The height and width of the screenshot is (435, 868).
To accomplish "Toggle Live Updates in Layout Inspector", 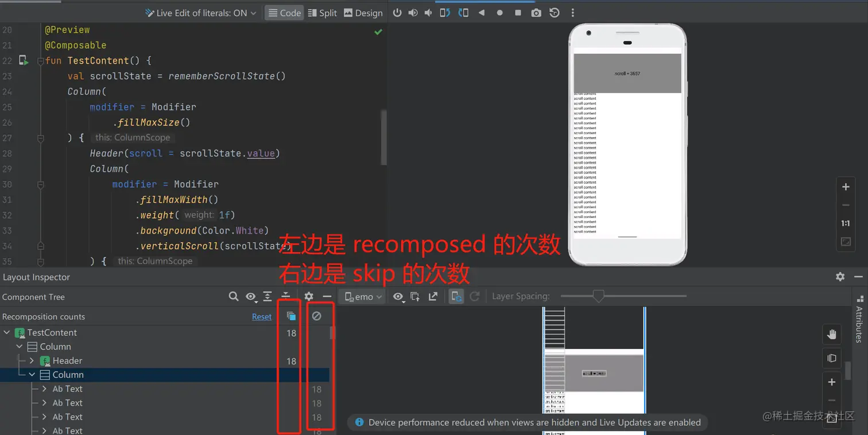I will pos(456,297).
